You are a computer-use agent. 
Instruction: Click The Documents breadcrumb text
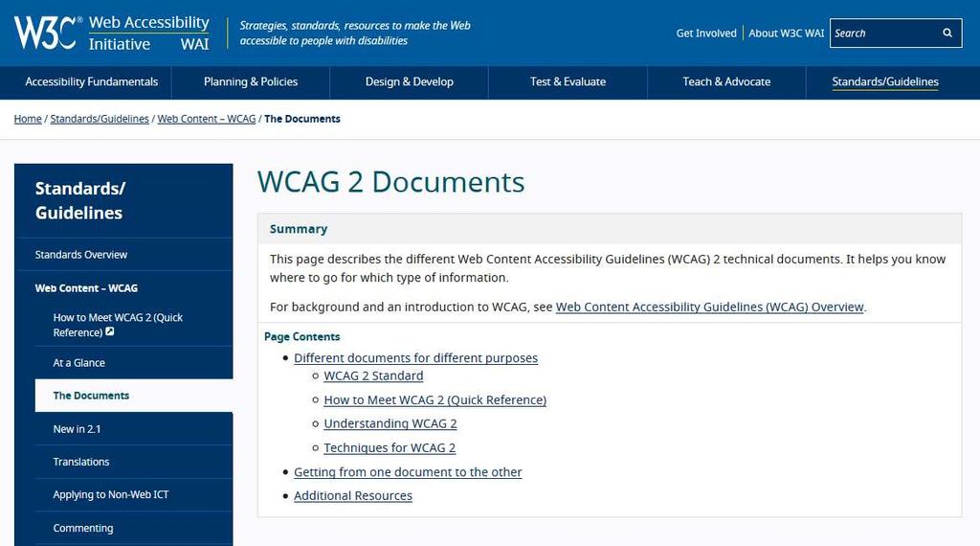point(302,119)
